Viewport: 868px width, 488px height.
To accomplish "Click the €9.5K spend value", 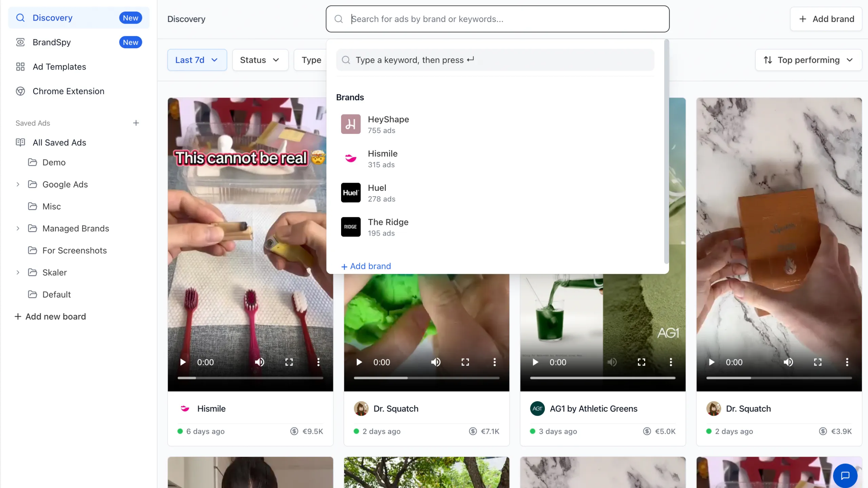I will [313, 431].
